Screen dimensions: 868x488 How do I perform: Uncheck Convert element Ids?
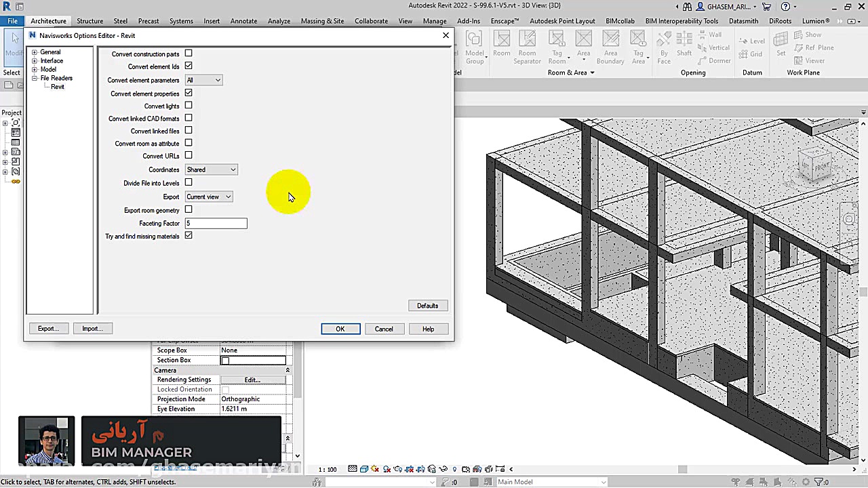coord(189,66)
